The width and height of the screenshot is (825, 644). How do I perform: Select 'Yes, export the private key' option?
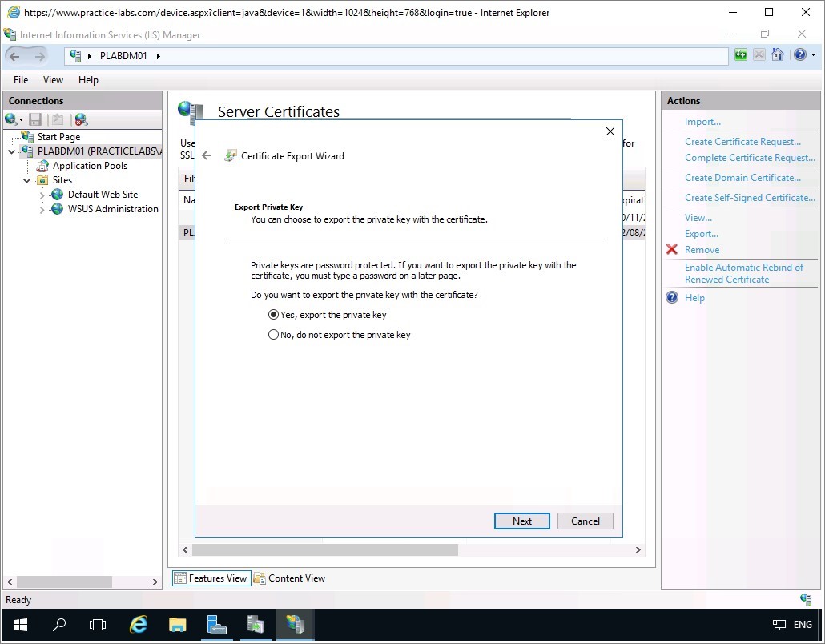point(274,315)
